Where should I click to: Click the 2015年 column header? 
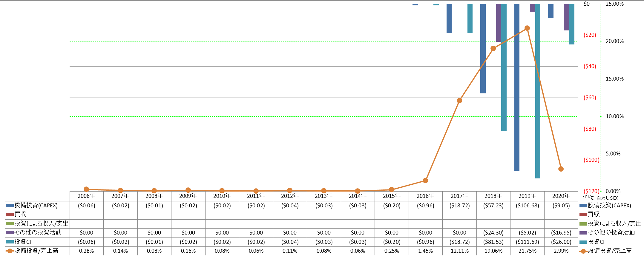[392, 196]
